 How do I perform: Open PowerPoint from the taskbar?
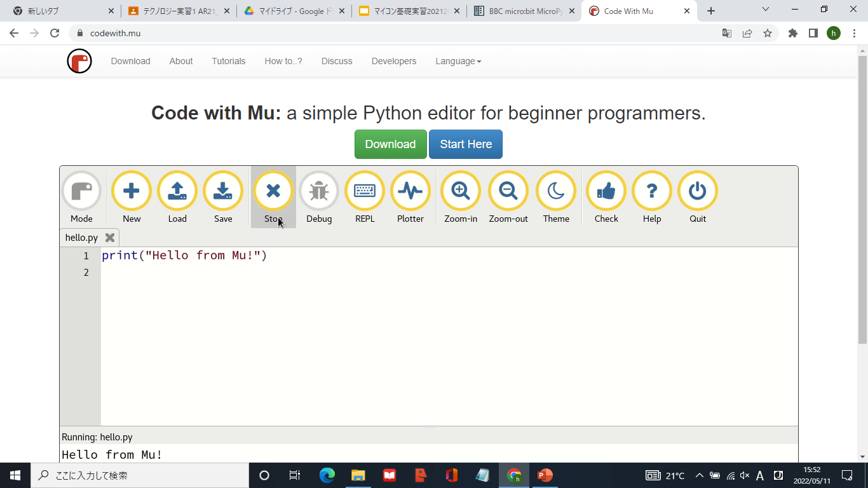(x=545, y=475)
